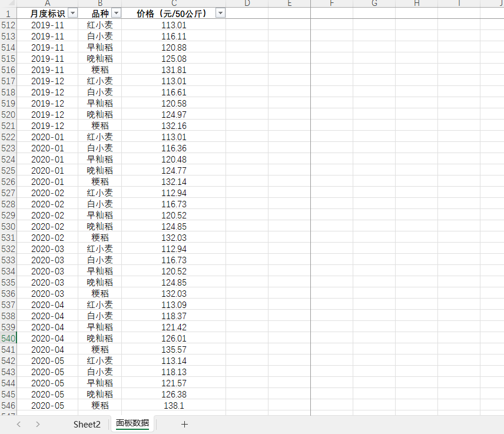The image size is (504, 434).
Task: Select the 面板数据 sheet tab
Action: (x=132, y=423)
